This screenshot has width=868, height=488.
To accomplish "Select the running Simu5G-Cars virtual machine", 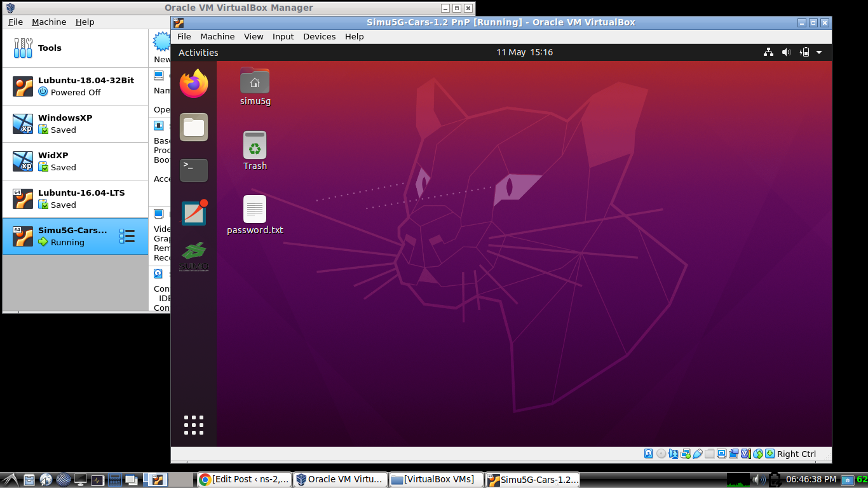I will 75,236.
